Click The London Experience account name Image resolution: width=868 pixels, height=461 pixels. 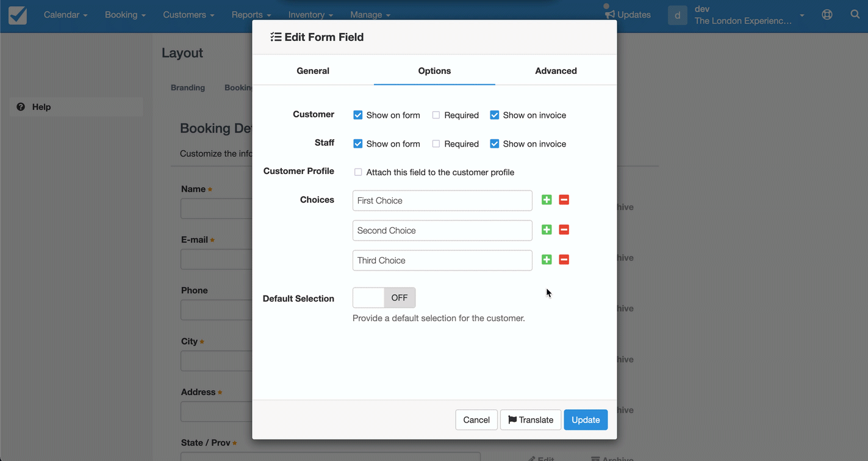(743, 21)
